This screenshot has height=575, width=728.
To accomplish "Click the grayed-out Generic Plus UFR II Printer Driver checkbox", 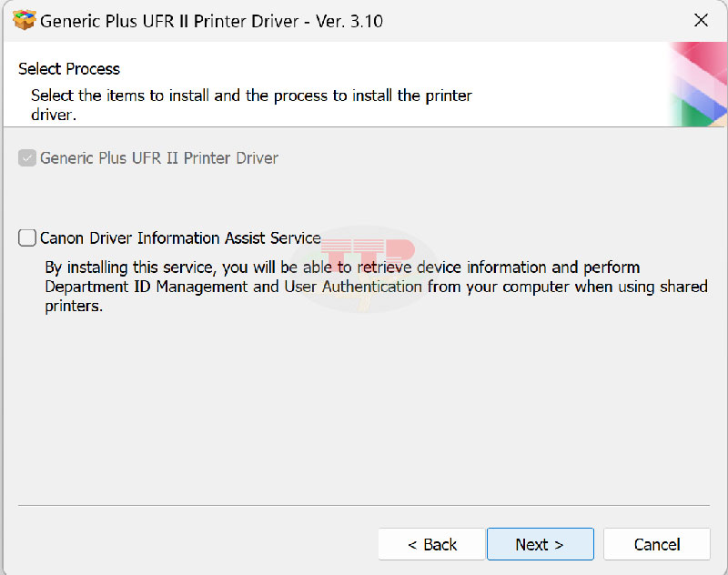I will 26,157.
